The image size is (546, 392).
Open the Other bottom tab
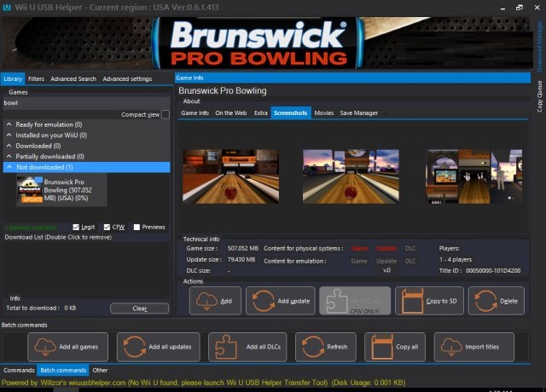(100, 370)
